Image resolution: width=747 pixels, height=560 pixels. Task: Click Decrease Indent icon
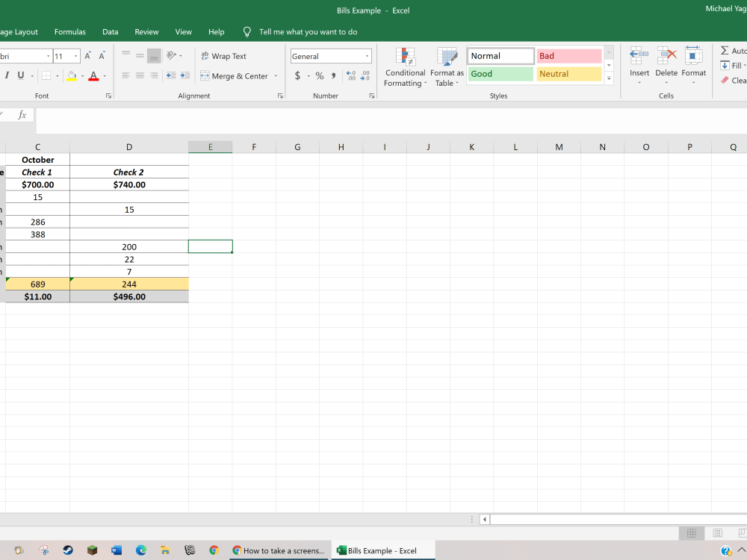(171, 75)
